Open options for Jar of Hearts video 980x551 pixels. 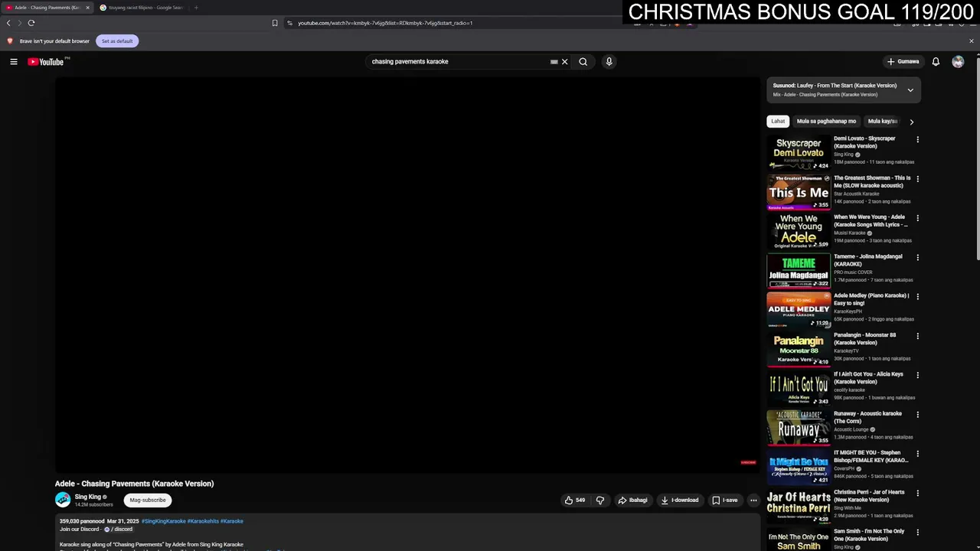point(917,493)
